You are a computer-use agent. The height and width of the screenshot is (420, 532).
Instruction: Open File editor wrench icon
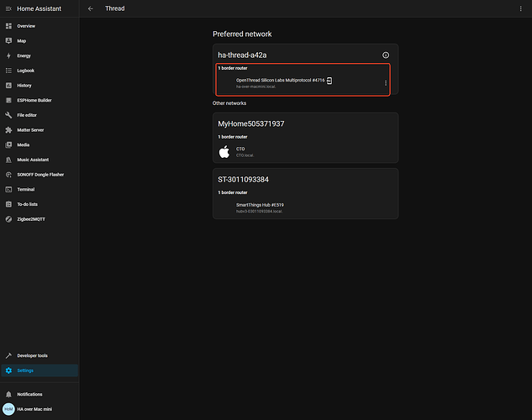tap(8, 115)
